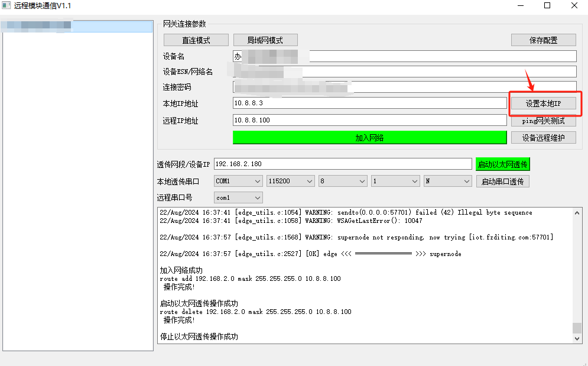Open 设备远程维护
This screenshot has width=588, height=366.
(543, 138)
